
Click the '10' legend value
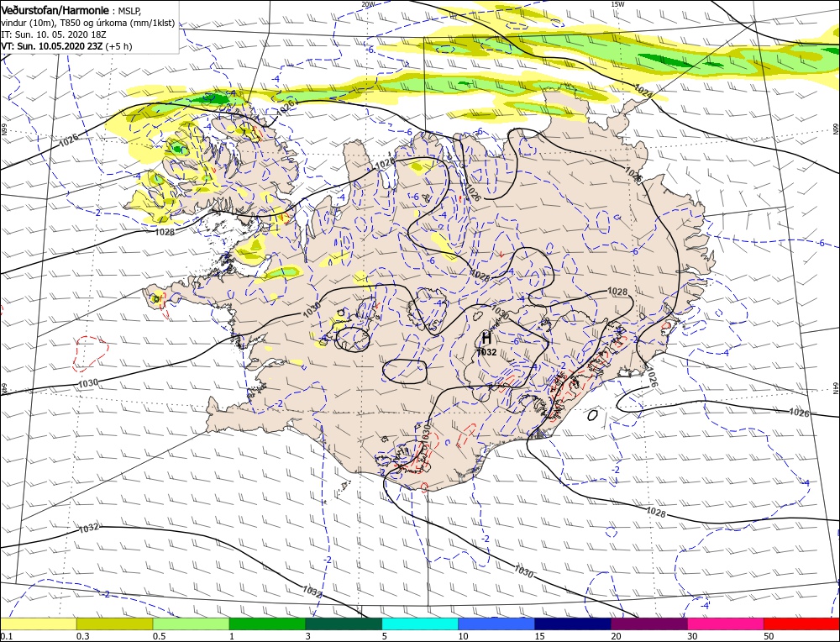(463, 636)
